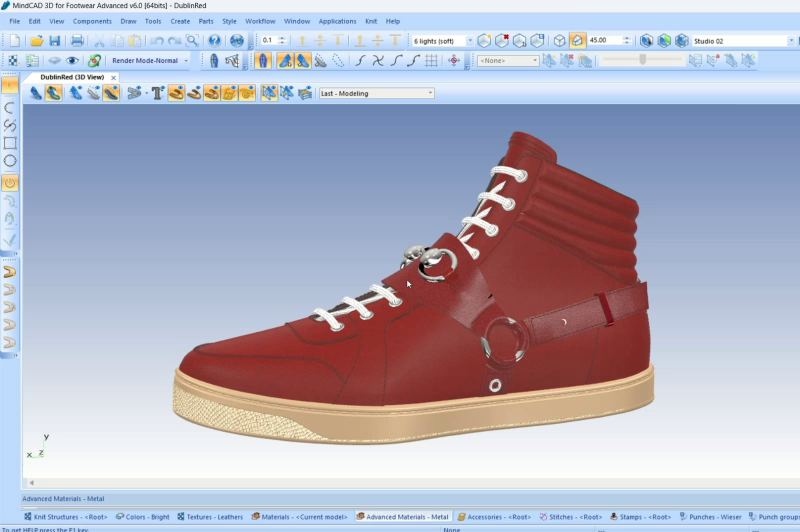
Task: Switch to Stitches - <Root> tab
Action: (x=570, y=517)
